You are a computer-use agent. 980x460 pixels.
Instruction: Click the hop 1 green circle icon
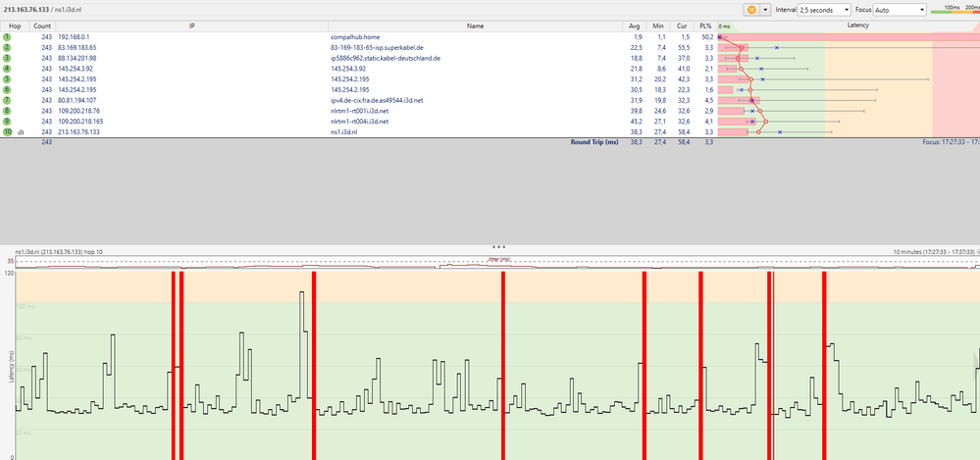(x=7, y=36)
